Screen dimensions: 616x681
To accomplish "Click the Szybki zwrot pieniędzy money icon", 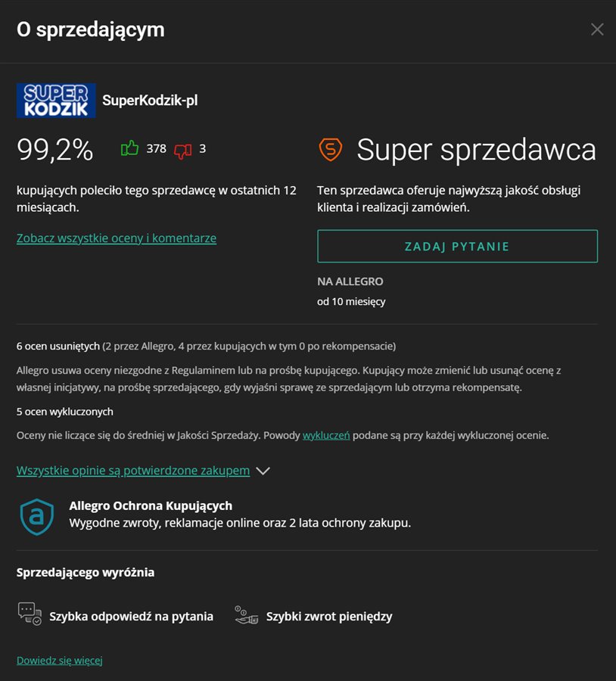I will pos(246,615).
